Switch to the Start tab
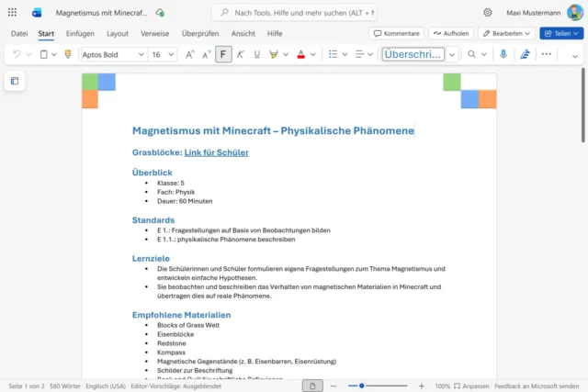 (46, 34)
